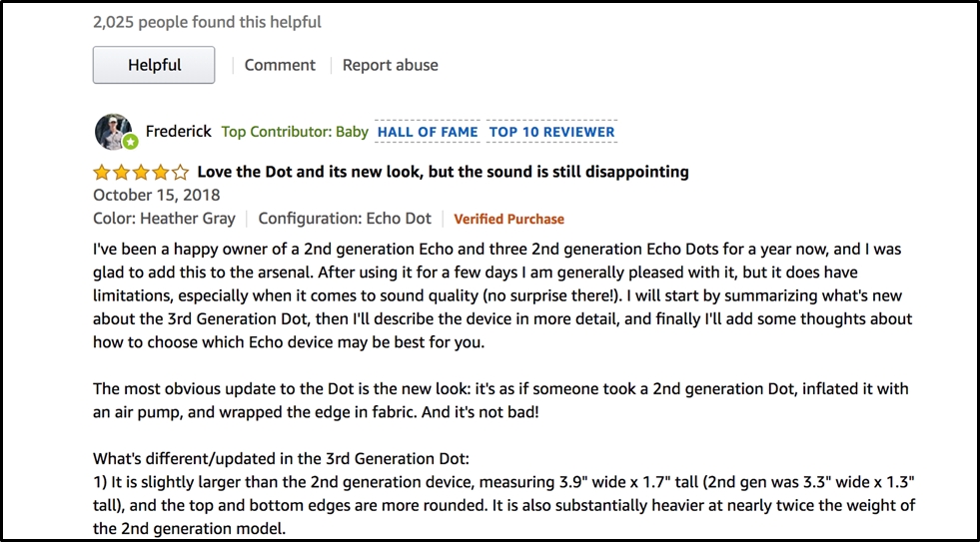980x542 pixels.
Task: Click the Helpful button
Action: [154, 65]
